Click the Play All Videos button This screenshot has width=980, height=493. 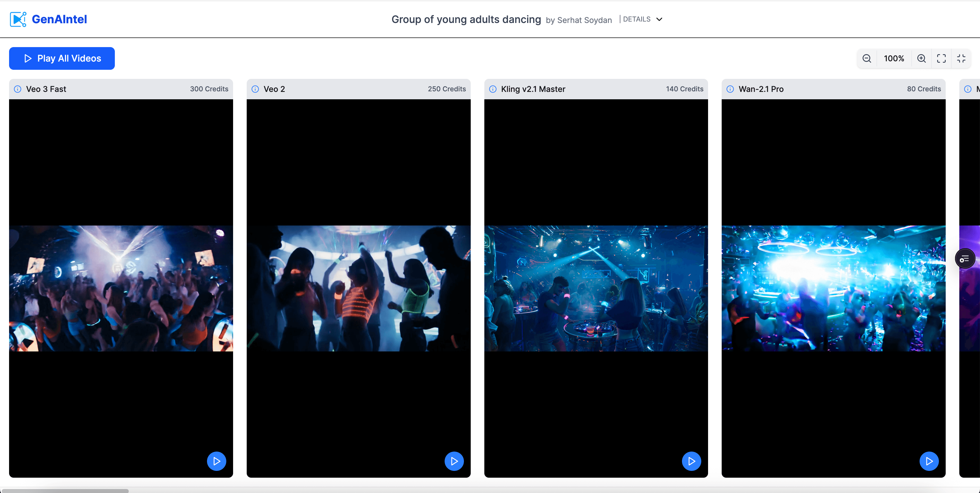pyautogui.click(x=62, y=58)
